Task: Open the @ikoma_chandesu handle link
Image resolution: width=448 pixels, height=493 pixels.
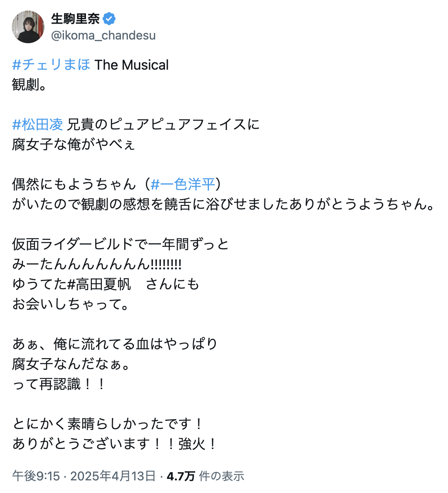Action: (x=103, y=35)
